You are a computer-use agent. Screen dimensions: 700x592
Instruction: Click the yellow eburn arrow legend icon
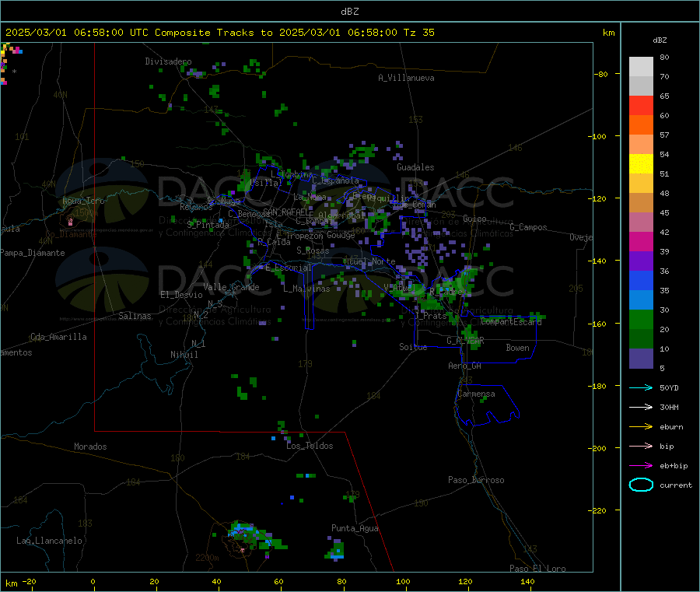[x=641, y=427]
